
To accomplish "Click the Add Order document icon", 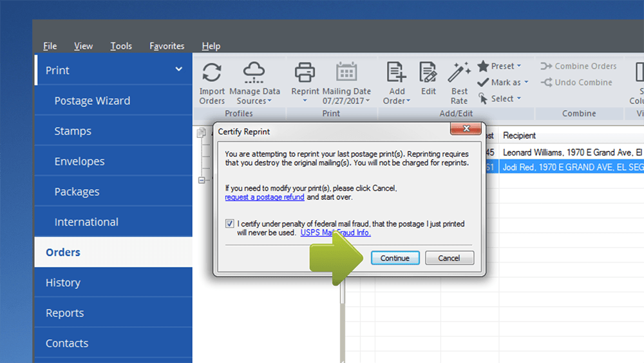I will click(396, 72).
